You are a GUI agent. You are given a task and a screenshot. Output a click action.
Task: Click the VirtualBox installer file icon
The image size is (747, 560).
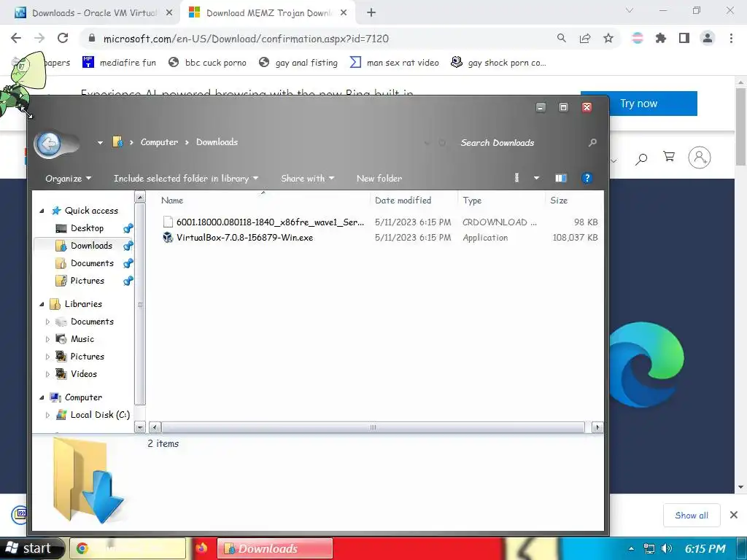pos(168,237)
